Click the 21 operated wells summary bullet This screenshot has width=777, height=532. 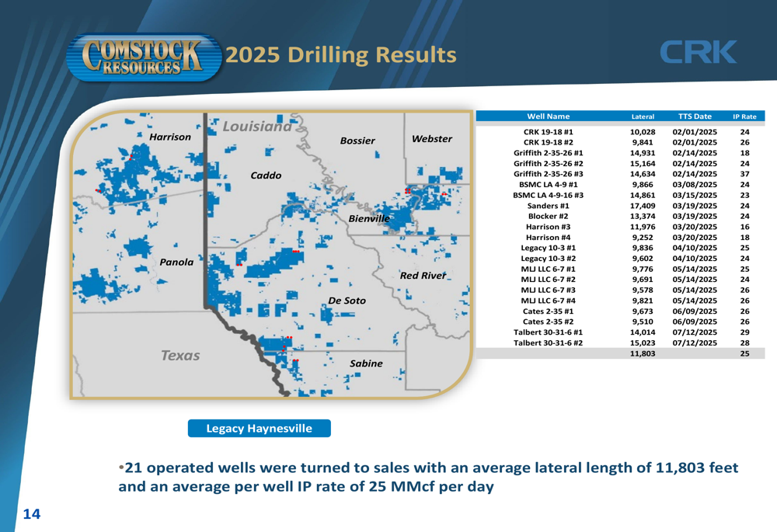(x=428, y=477)
